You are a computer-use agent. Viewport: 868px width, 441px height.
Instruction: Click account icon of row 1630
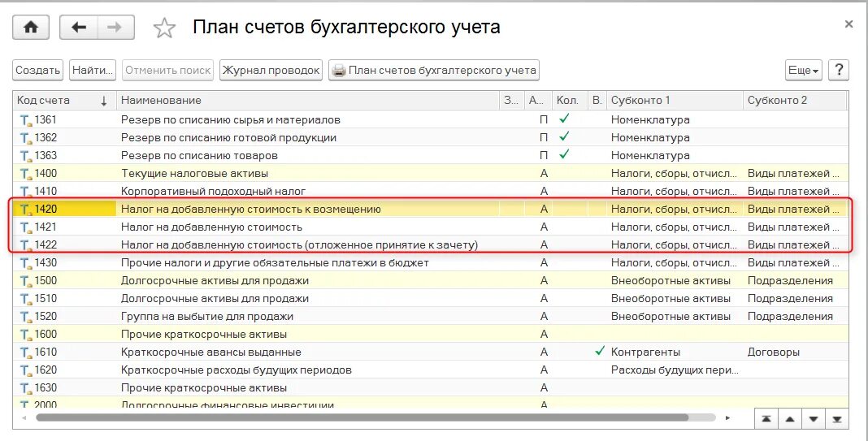(25, 388)
